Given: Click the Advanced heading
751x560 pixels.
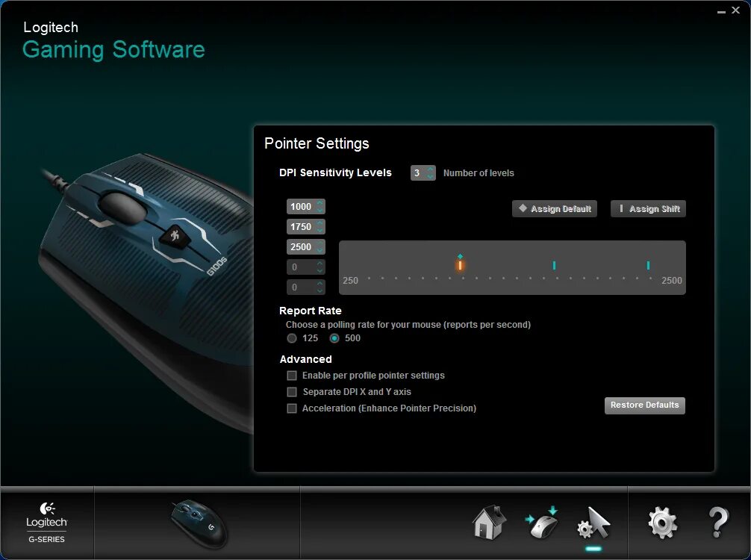Looking at the screenshot, I should click(305, 359).
